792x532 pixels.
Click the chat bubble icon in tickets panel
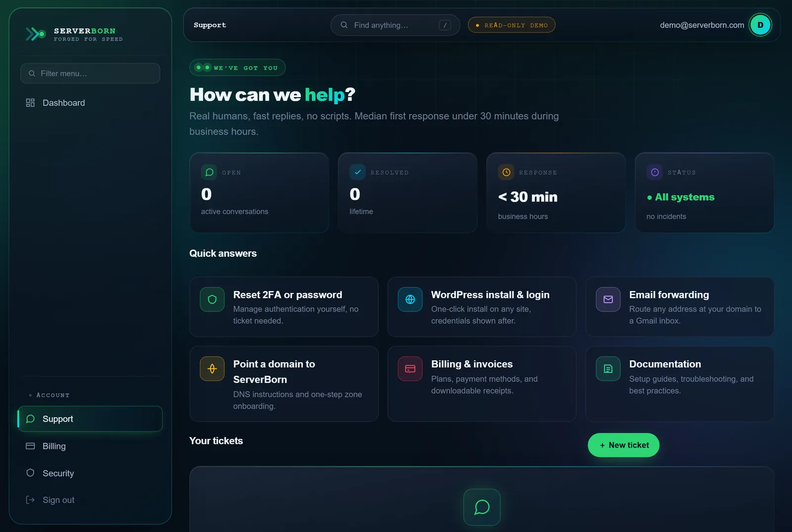pyautogui.click(x=482, y=507)
